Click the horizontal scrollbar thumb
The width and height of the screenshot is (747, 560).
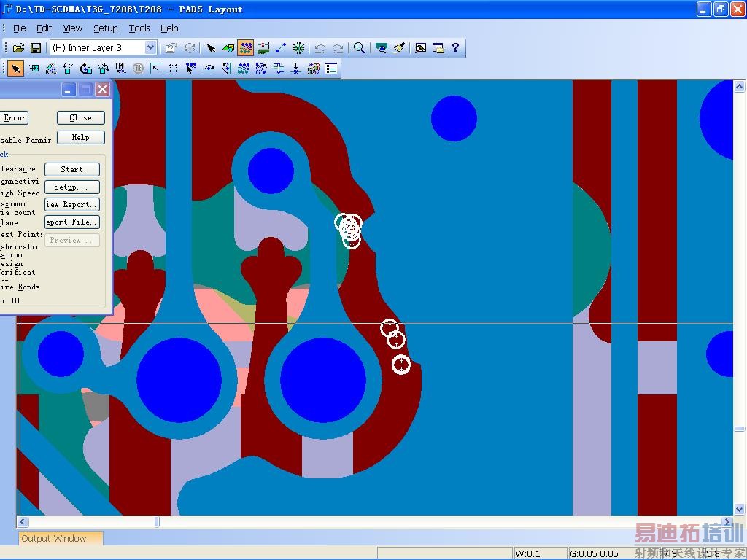[156, 522]
